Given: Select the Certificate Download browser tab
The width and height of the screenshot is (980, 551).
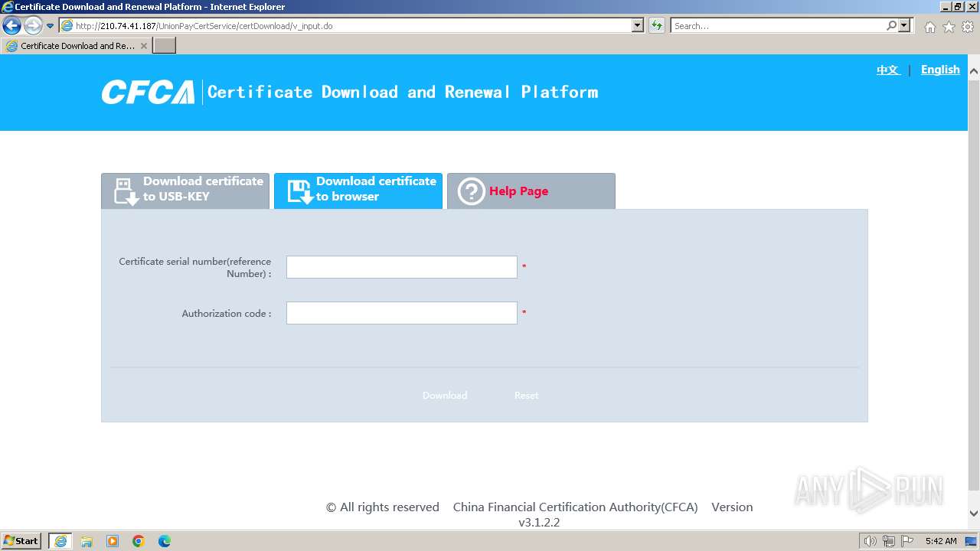Looking at the screenshot, I should click(x=77, y=46).
